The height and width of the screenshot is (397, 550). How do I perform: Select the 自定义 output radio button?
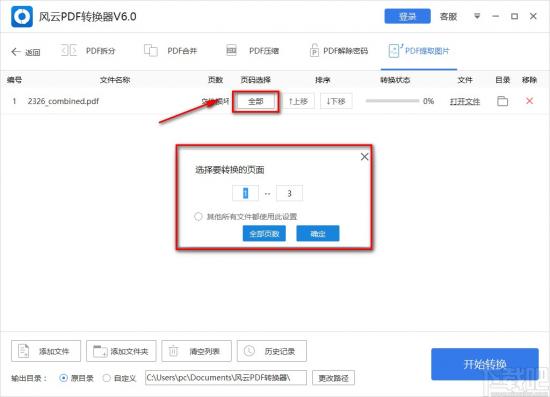coord(106,378)
